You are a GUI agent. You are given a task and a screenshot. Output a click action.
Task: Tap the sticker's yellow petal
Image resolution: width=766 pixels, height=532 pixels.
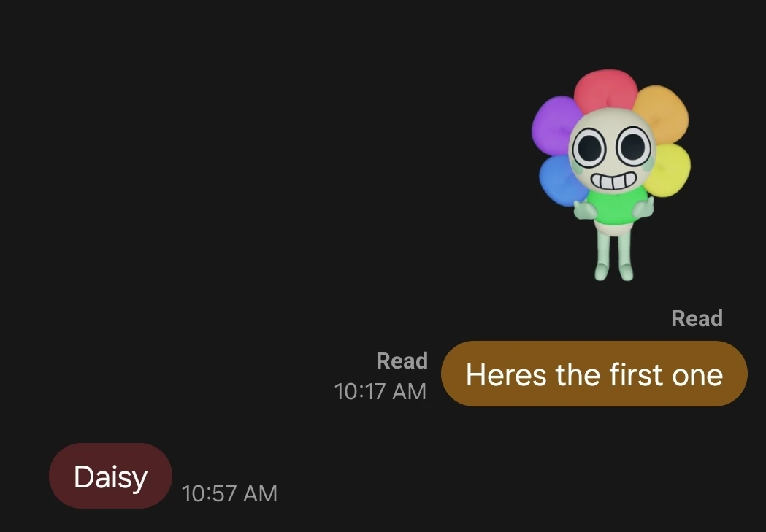pos(670,170)
